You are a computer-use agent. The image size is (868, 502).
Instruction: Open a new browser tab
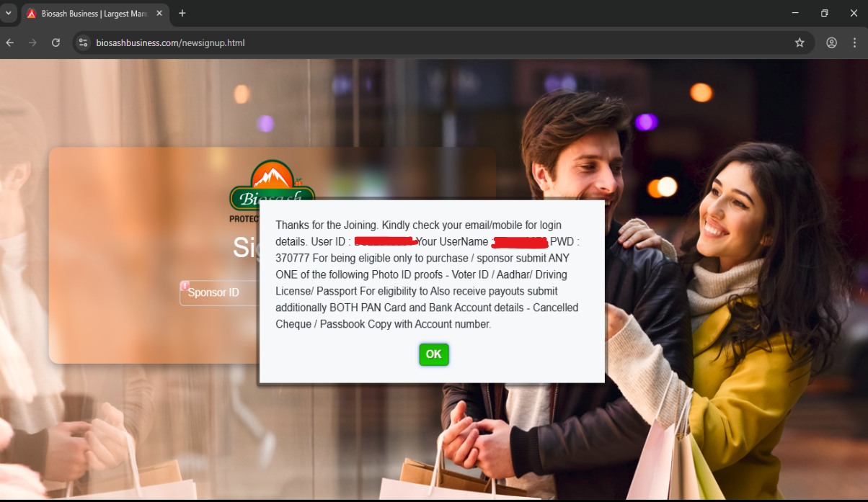[182, 14]
